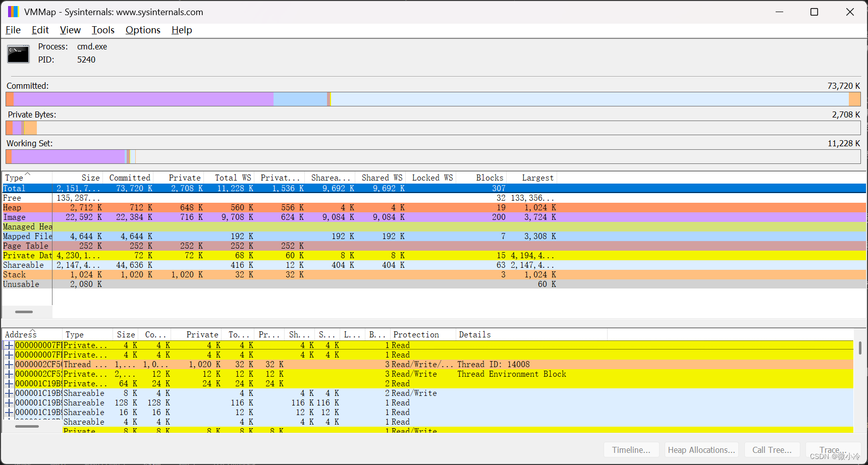Image resolution: width=868 pixels, height=465 pixels.
Task: Expand the first Private address entry
Action: (9, 345)
